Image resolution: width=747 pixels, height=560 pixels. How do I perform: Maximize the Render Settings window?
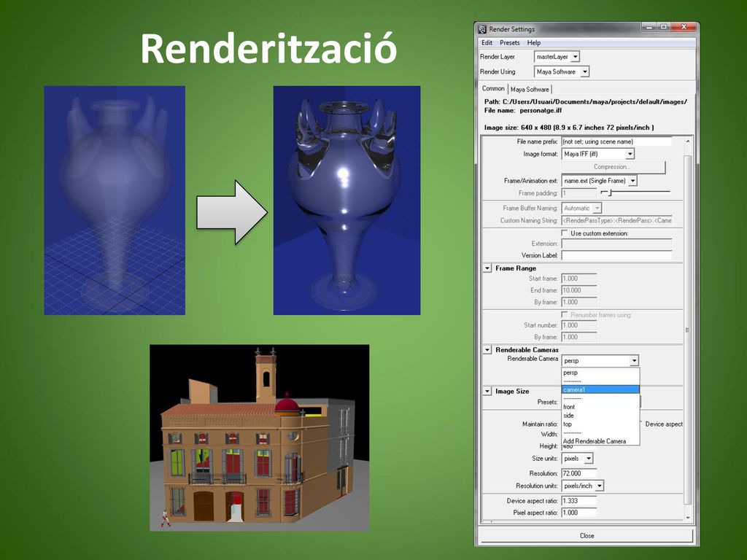(x=664, y=27)
